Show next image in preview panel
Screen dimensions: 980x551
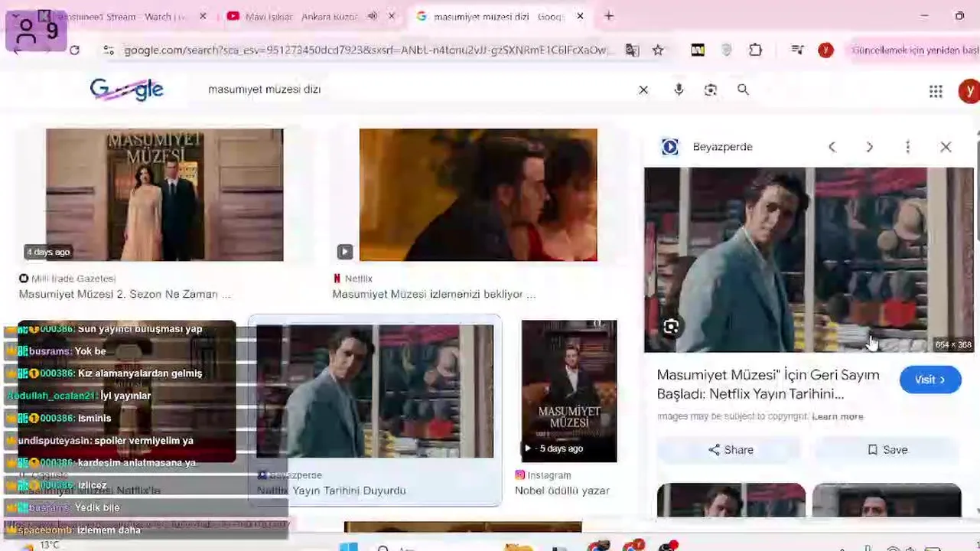(869, 147)
